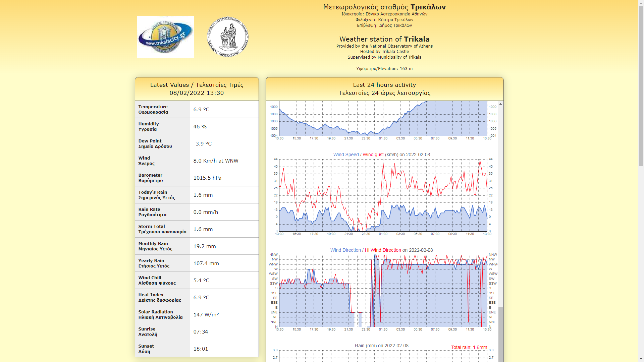This screenshot has height=362, width=644.
Task: Click the inner panel scroll up arrow
Action: coord(500,104)
